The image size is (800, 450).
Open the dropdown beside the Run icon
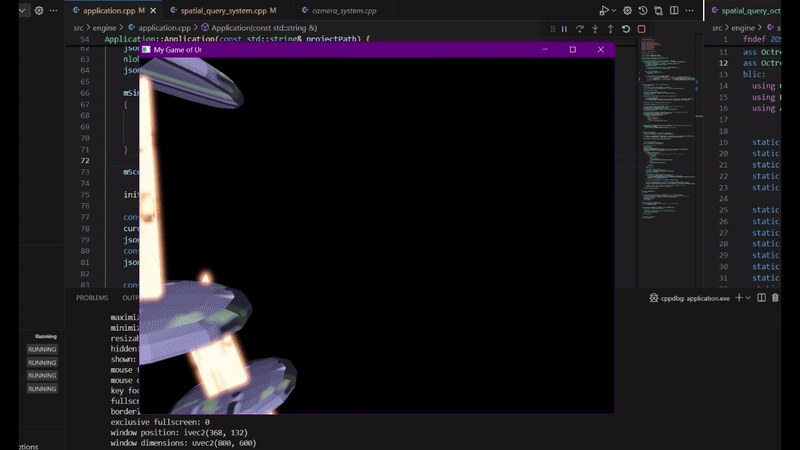(x=614, y=10)
